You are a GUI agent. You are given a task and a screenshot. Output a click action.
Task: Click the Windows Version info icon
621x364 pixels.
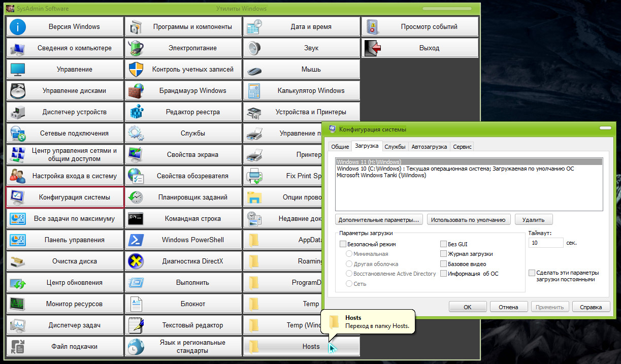coord(18,27)
